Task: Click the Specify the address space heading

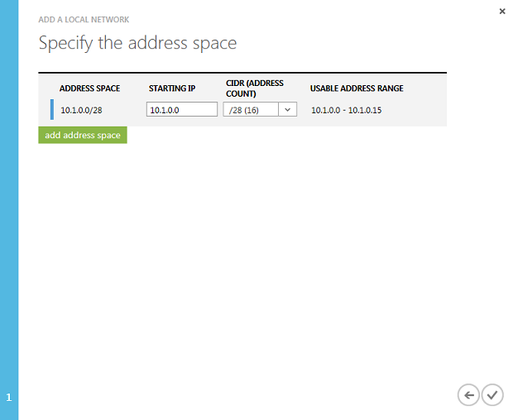Action: point(137,43)
